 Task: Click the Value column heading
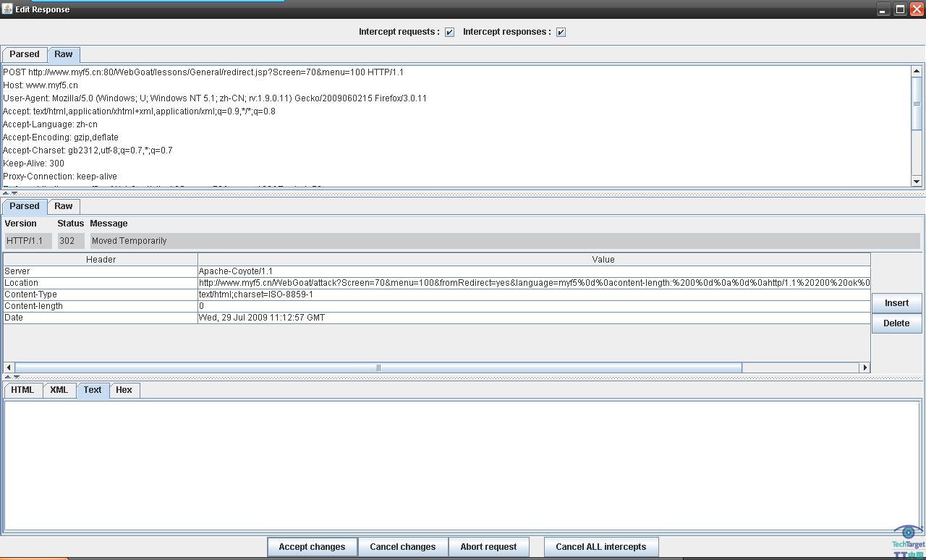[534, 259]
